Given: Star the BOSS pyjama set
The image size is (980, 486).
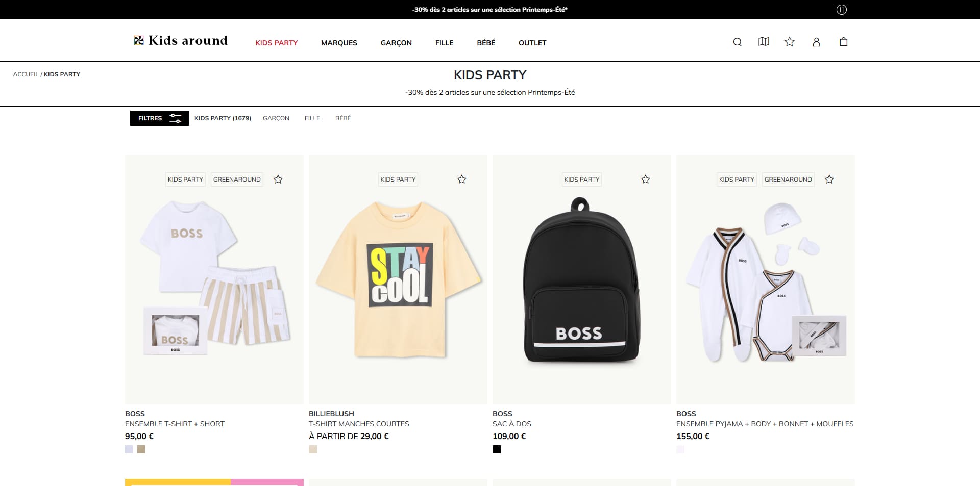Looking at the screenshot, I should point(829,179).
